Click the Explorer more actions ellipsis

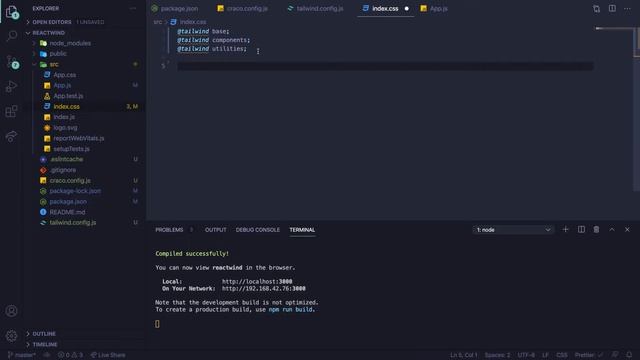(x=133, y=8)
